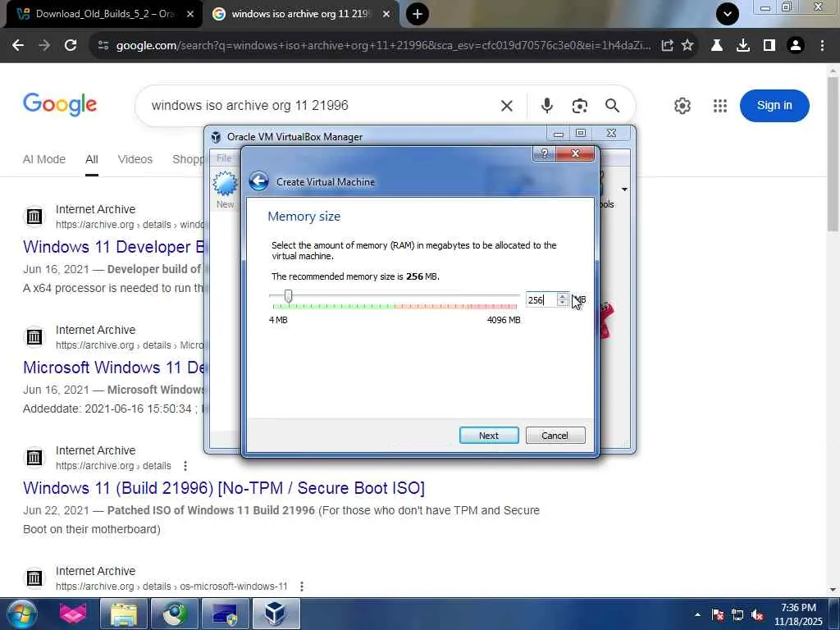Click the Sign in button
Screen dimensions: 840x630
coord(774,106)
